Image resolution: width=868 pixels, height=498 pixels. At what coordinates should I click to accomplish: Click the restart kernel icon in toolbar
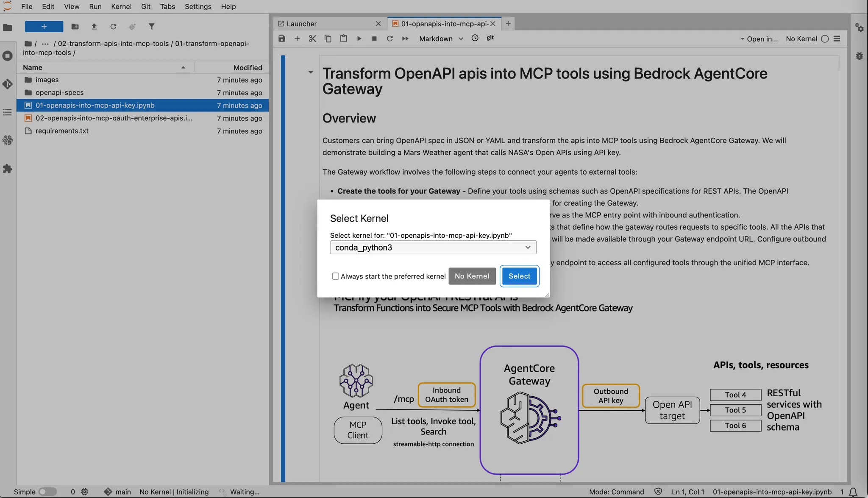point(389,39)
